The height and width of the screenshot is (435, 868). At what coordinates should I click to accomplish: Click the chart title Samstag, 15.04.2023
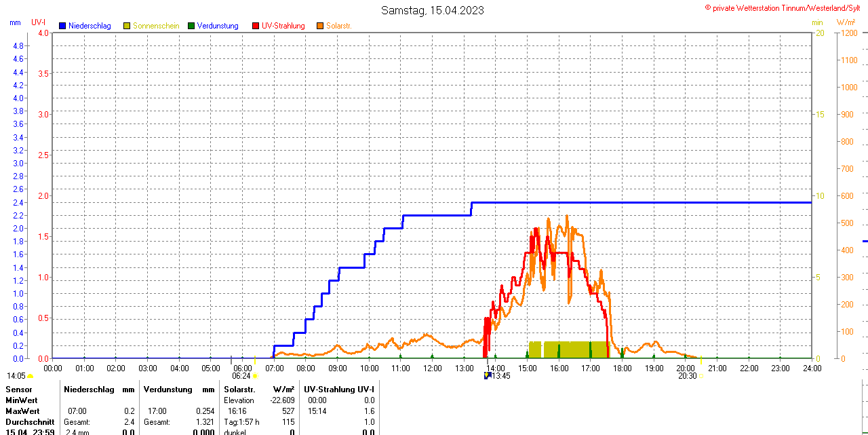coord(433,10)
